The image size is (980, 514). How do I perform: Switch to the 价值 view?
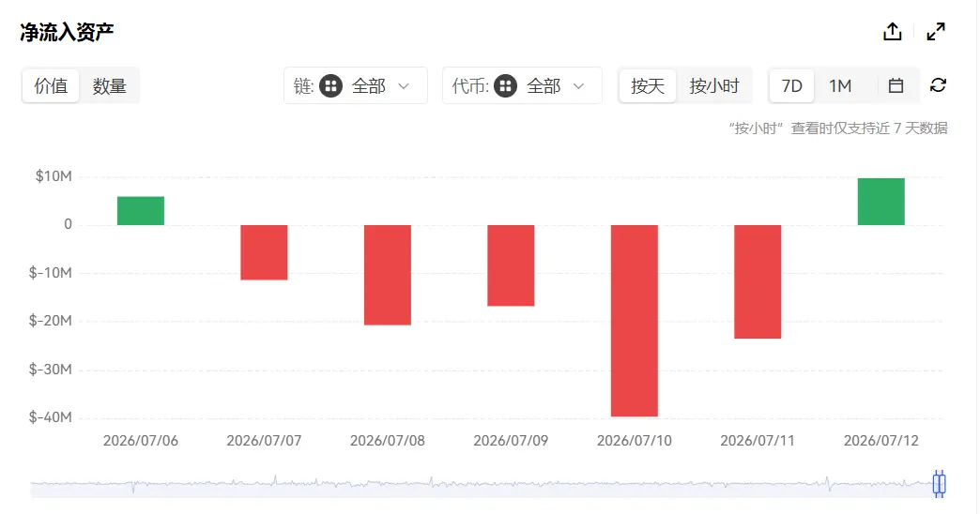pyautogui.click(x=51, y=85)
